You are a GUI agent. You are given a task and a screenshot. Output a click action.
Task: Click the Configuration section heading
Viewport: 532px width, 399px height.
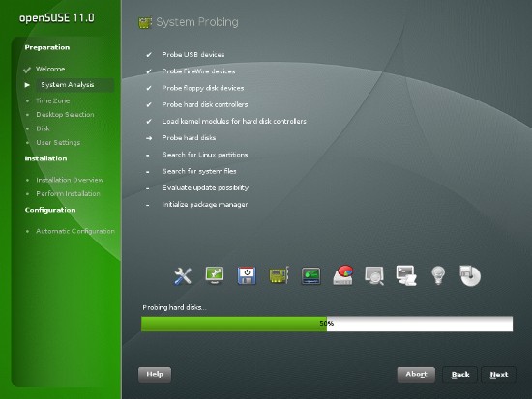[50, 210]
